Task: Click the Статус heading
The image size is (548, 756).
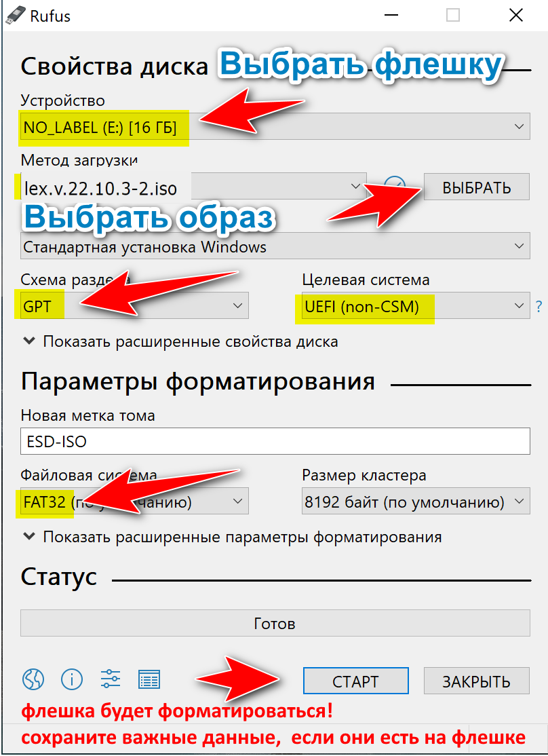Action: click(x=59, y=577)
